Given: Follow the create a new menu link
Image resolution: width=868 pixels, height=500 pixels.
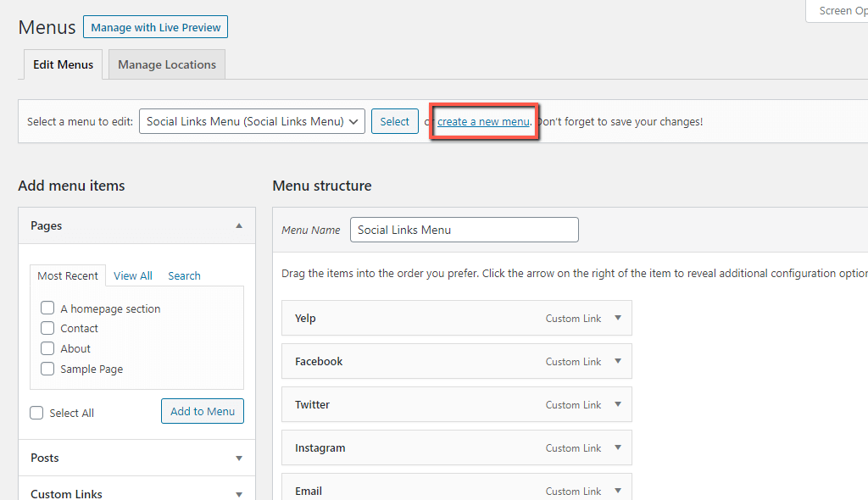Looking at the screenshot, I should [x=483, y=122].
